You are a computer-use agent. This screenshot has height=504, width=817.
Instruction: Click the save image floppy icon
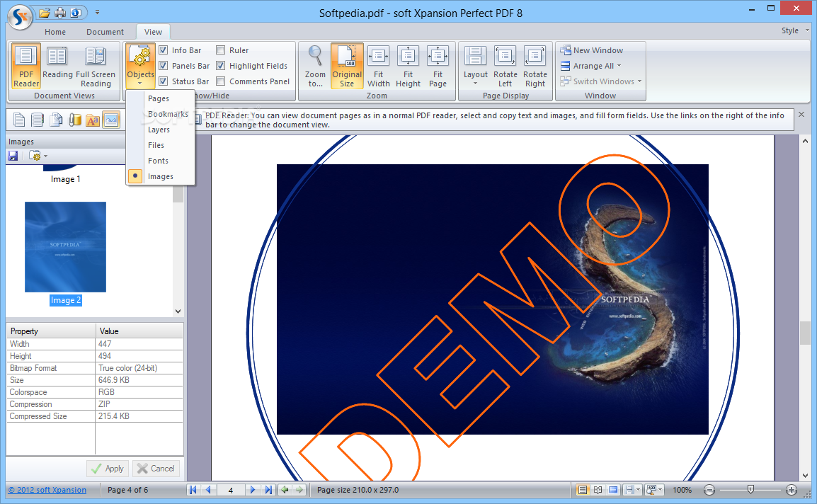coord(13,156)
